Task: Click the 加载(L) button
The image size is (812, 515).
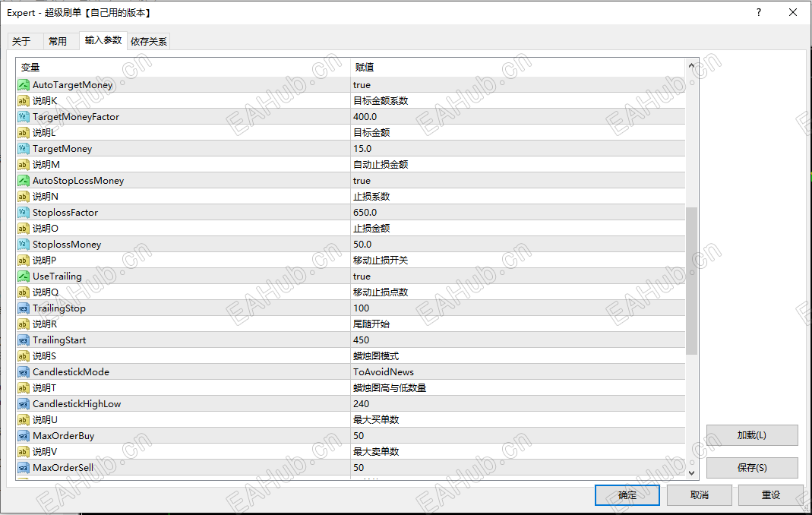Action: coord(752,435)
